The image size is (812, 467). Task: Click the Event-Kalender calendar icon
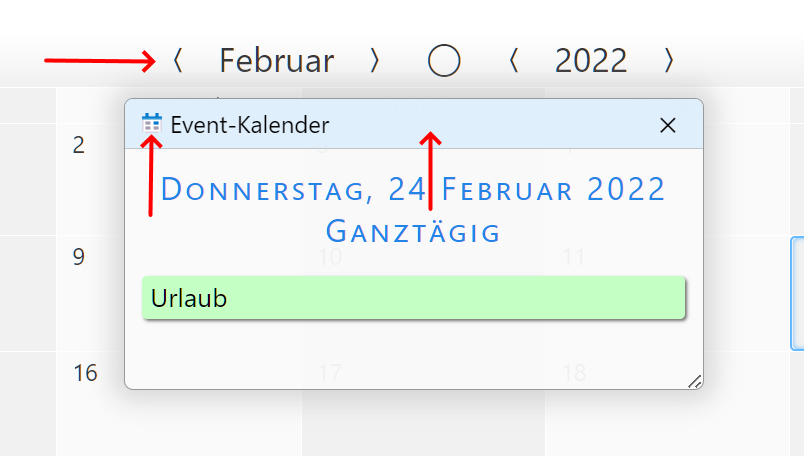[152, 124]
